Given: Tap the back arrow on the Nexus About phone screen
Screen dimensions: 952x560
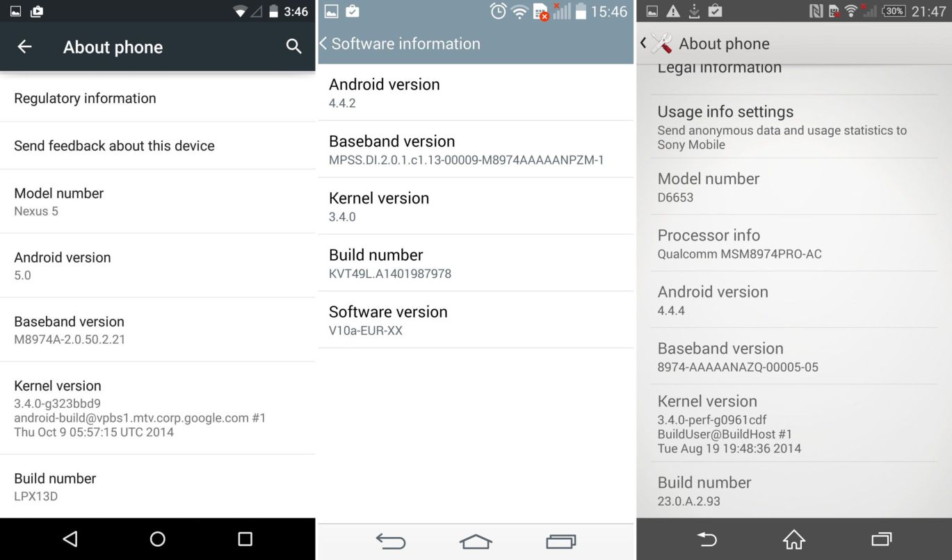Looking at the screenshot, I should click(24, 47).
